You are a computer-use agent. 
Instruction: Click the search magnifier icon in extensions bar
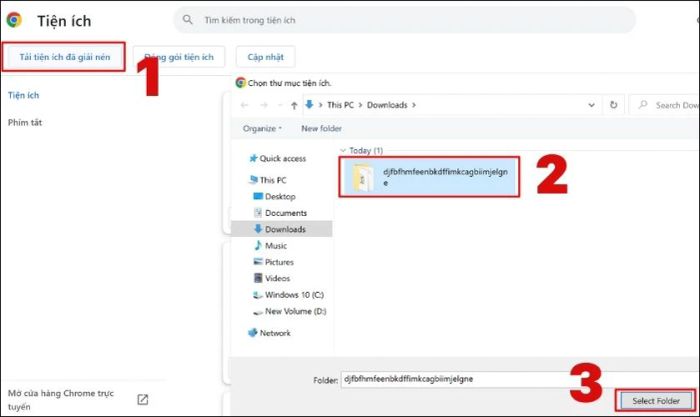188,20
